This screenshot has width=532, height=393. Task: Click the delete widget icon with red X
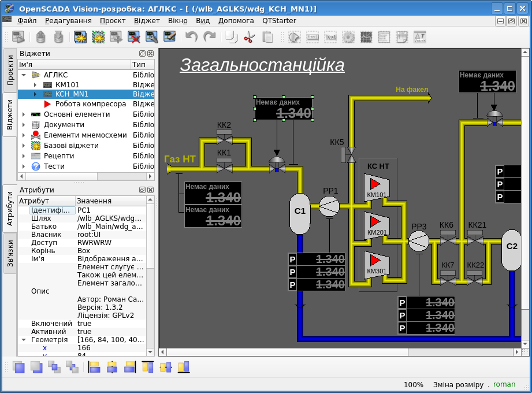tap(134, 38)
